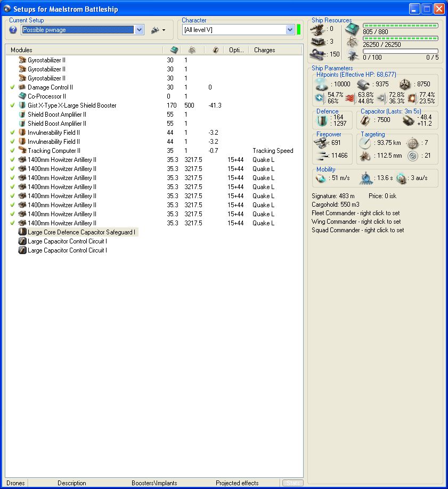
Task: Click the CPU usage bar for 805 / 880
Action: coord(401,26)
